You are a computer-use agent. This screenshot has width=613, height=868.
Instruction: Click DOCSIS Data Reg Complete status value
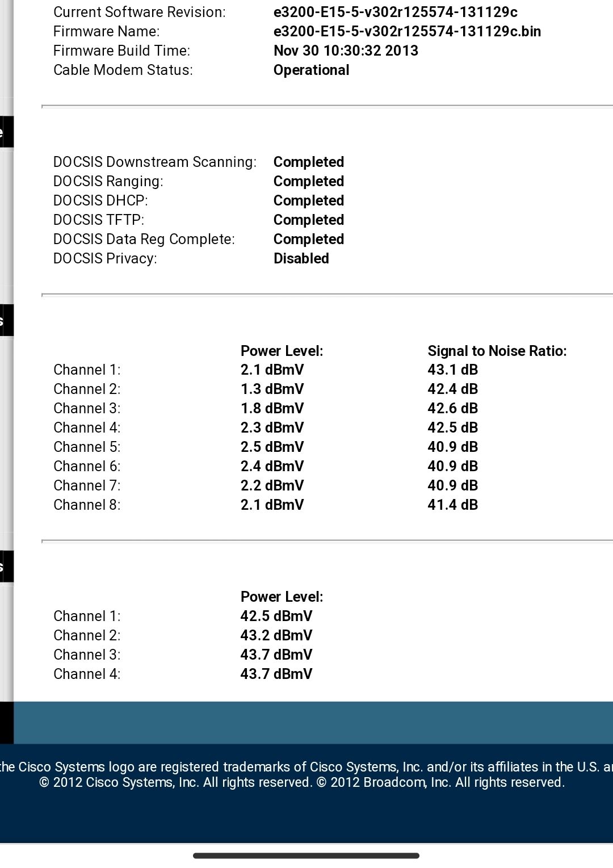click(x=309, y=240)
